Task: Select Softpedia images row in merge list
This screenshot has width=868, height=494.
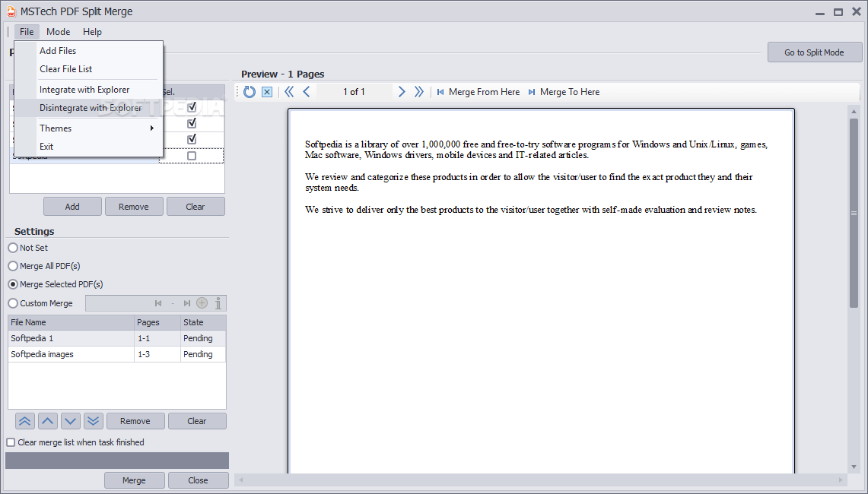Action: coord(117,355)
